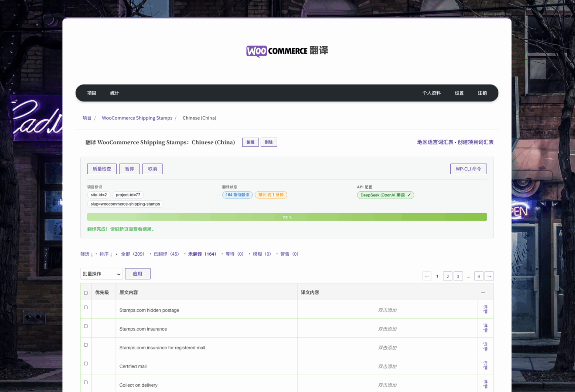575x392 pixels.
Task: Click the DeepSeek API configuration badge
Action: pos(385,195)
